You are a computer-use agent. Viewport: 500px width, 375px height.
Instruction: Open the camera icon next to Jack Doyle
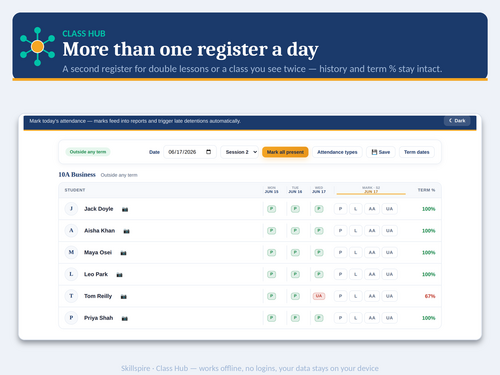tap(125, 209)
